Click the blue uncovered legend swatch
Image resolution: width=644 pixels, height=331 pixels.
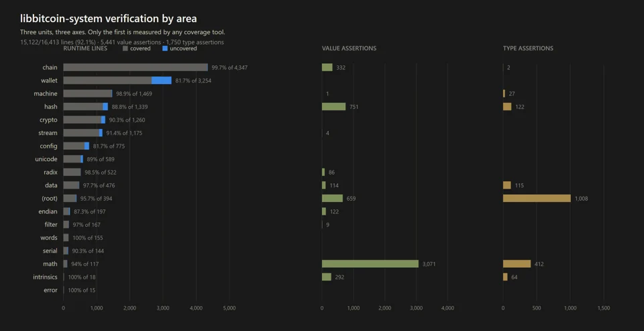click(x=165, y=48)
